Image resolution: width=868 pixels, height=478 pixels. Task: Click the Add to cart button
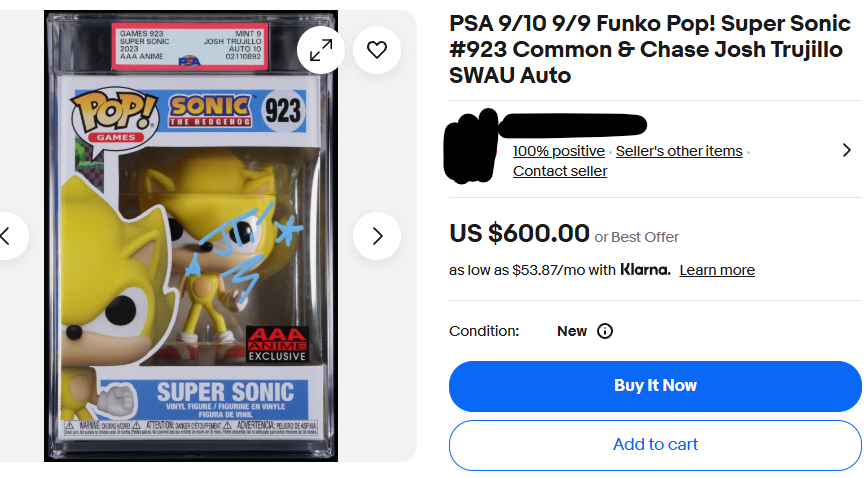click(x=655, y=444)
